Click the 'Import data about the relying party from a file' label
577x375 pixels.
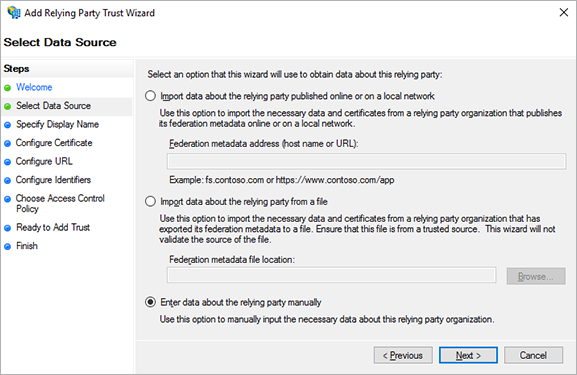point(244,202)
